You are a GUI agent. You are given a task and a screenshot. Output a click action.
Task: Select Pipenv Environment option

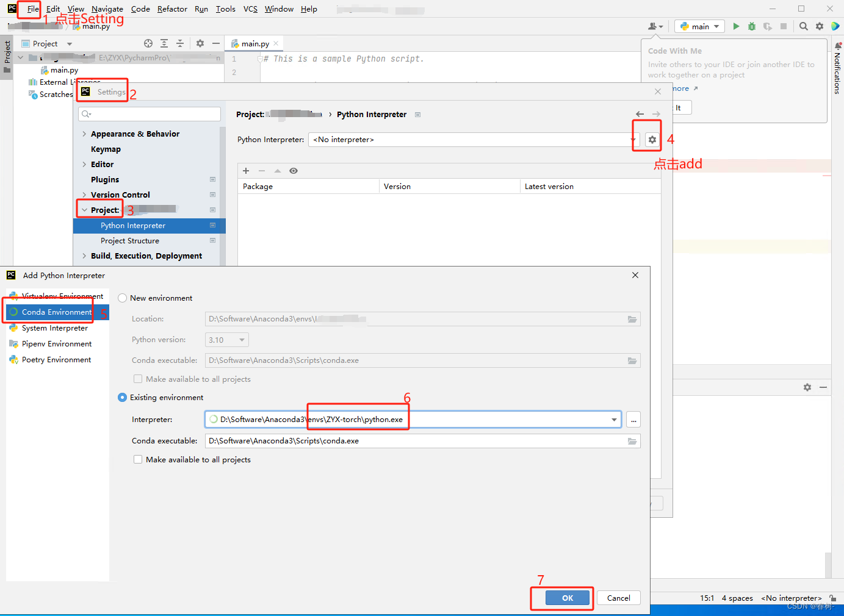(x=57, y=344)
